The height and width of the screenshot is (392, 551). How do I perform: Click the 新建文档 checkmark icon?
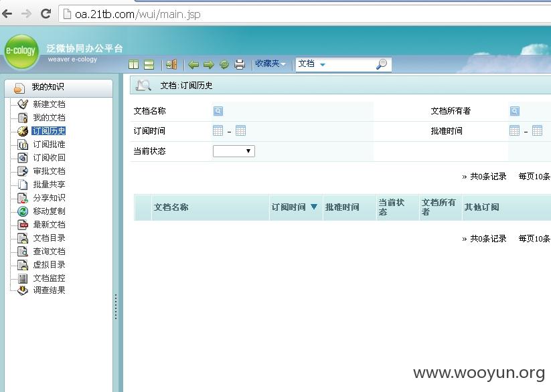[x=23, y=104]
